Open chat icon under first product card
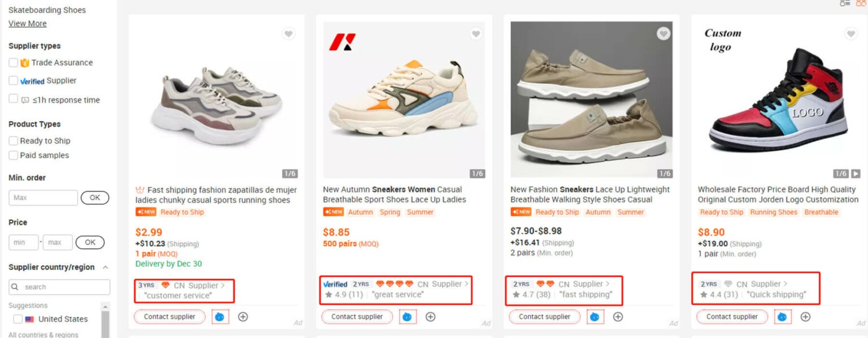The height and width of the screenshot is (338, 868). [220, 317]
